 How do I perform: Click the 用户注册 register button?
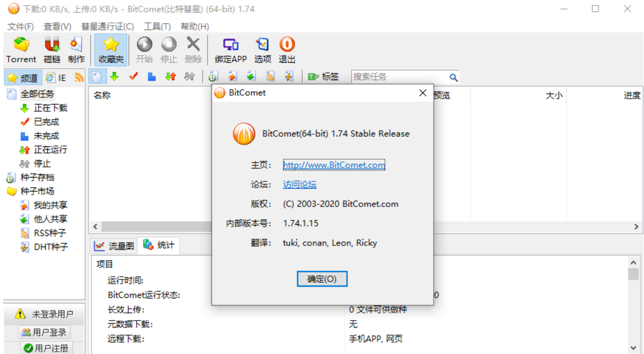pos(46,348)
